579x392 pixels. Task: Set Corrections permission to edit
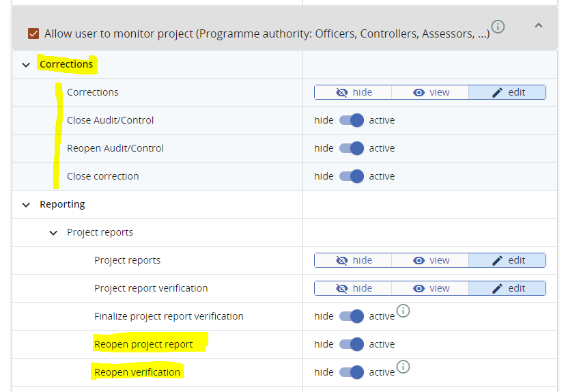pyautogui.click(x=507, y=92)
